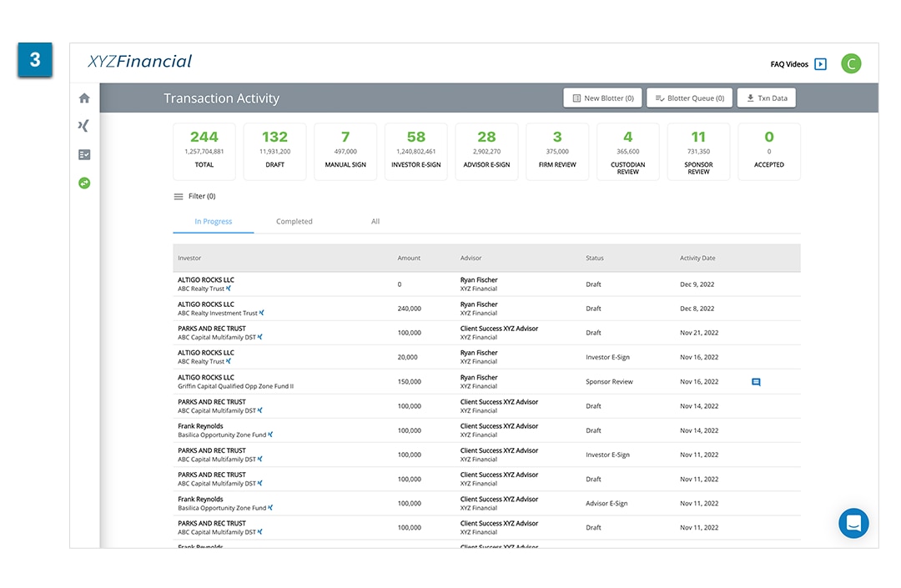Switch to the All tab
901x588 pixels.
[x=375, y=222]
